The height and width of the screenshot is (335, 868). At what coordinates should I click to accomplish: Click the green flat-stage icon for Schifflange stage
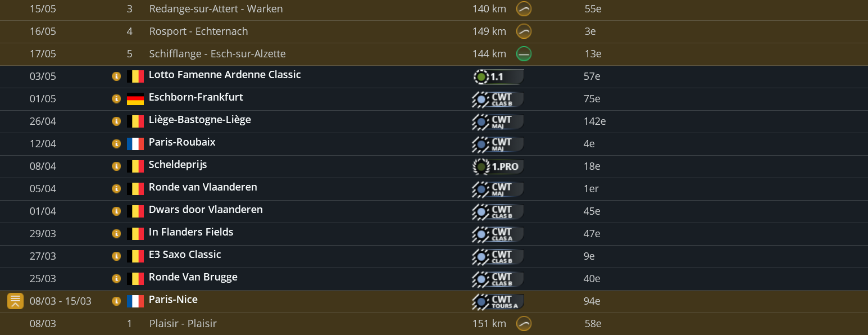(x=524, y=54)
